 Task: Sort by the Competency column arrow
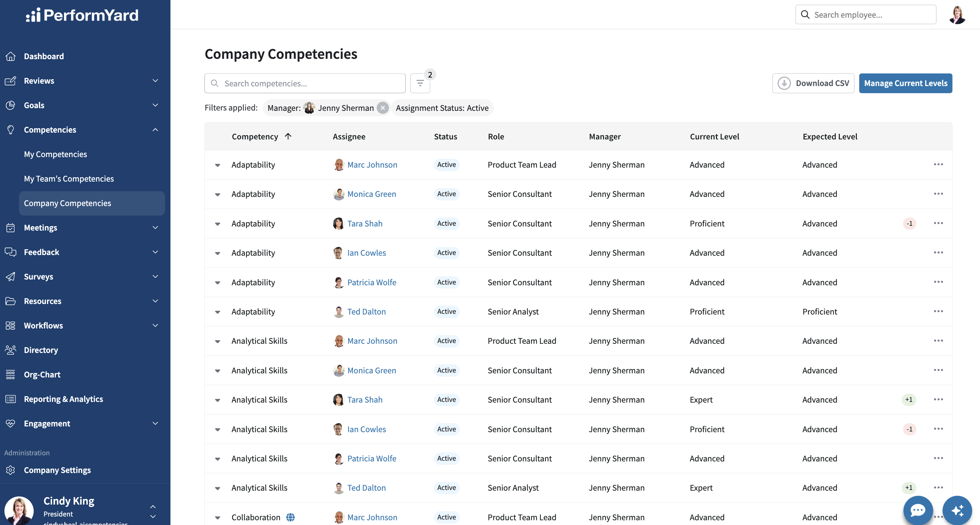click(288, 136)
